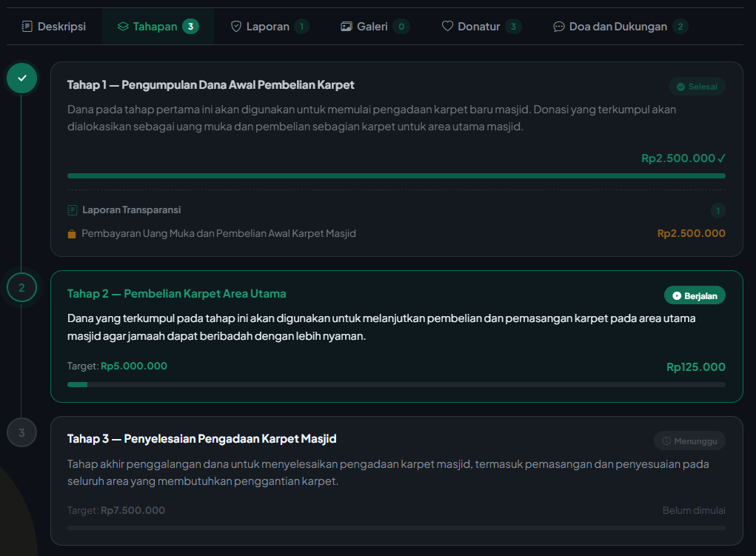Click the Target Rp7.500.000 text
Viewport: 756px width, 556px height.
click(116, 510)
